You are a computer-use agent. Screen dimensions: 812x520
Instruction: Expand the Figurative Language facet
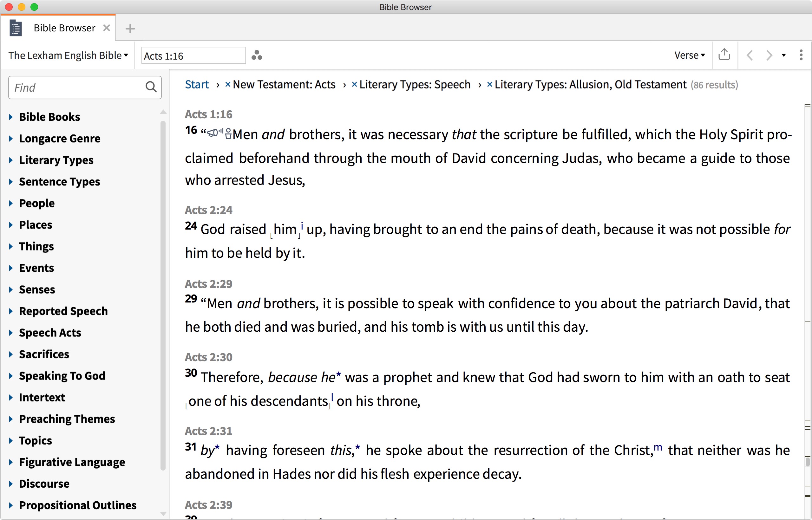[10, 462]
